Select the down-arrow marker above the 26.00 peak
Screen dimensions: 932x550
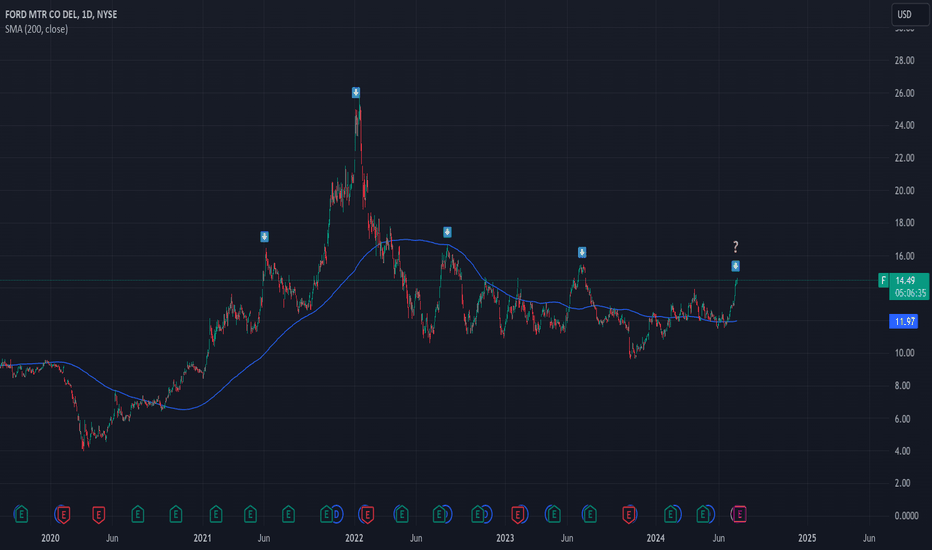point(355,92)
